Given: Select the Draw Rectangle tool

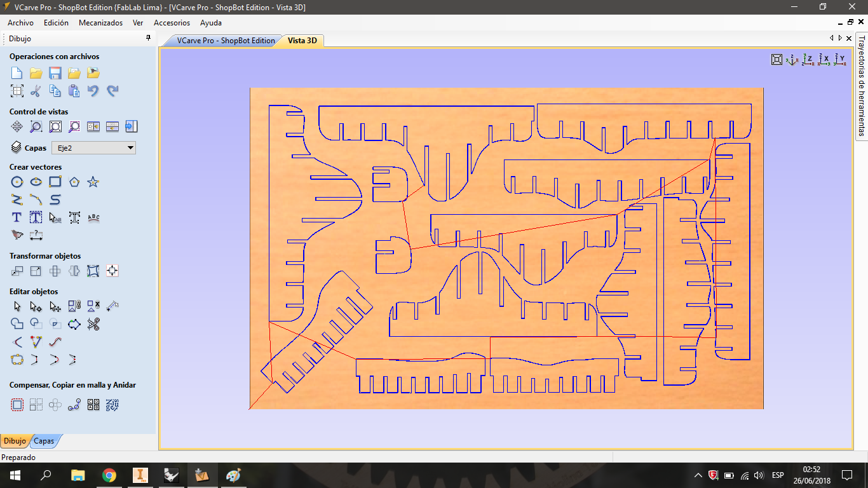Looking at the screenshot, I should (x=55, y=182).
